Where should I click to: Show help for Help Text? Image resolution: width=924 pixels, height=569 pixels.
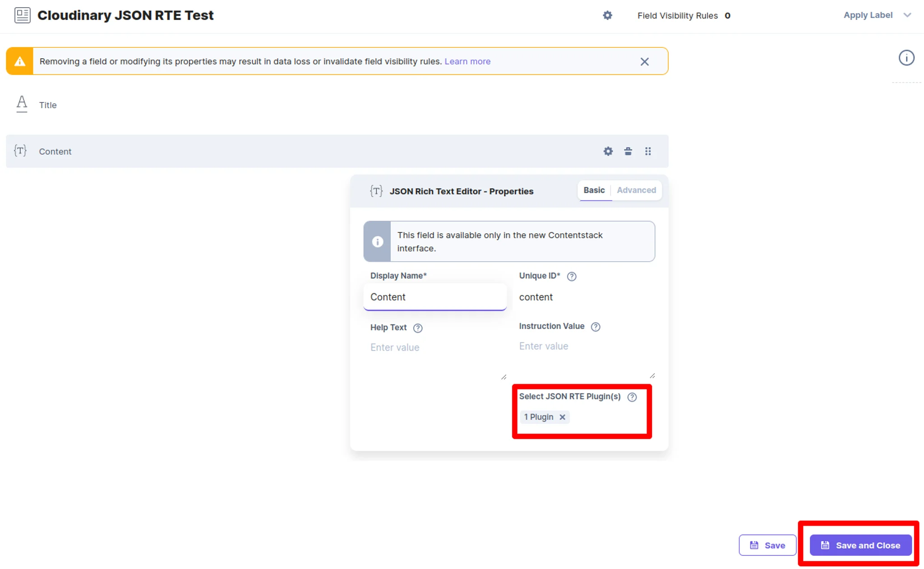[418, 328]
